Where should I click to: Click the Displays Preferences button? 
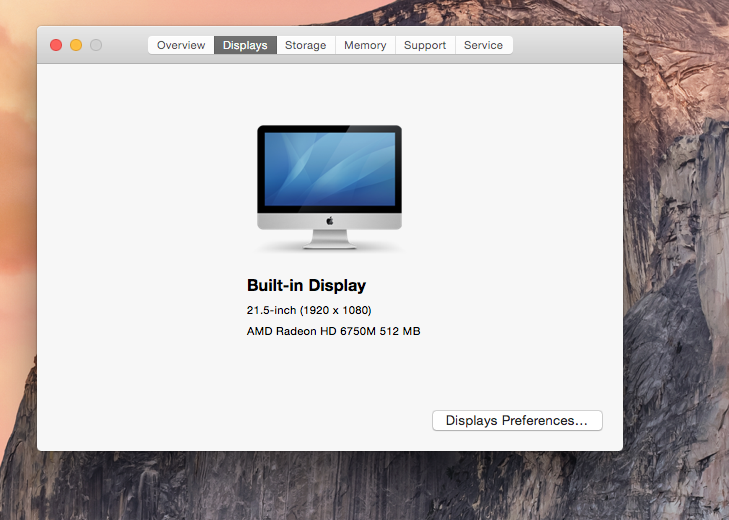517,420
